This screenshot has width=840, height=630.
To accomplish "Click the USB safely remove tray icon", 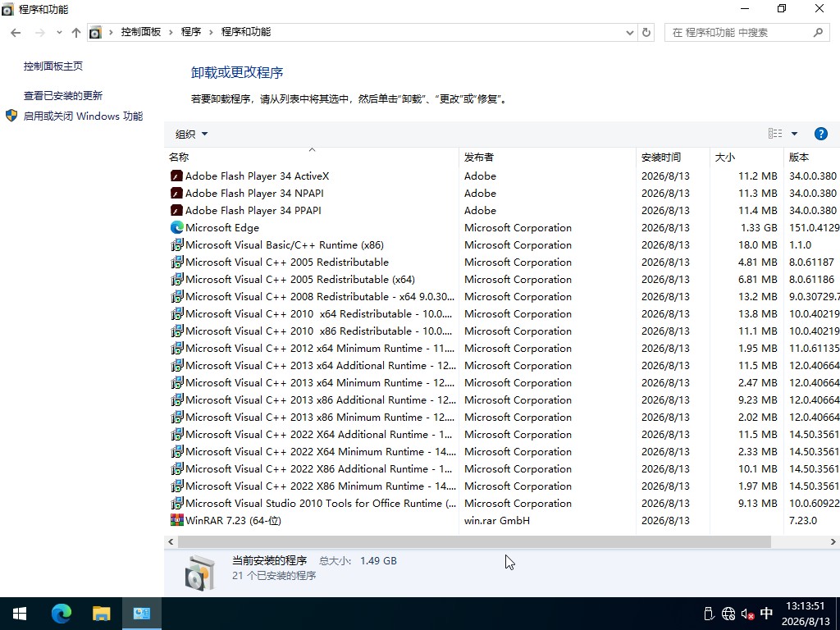I will [x=709, y=614].
